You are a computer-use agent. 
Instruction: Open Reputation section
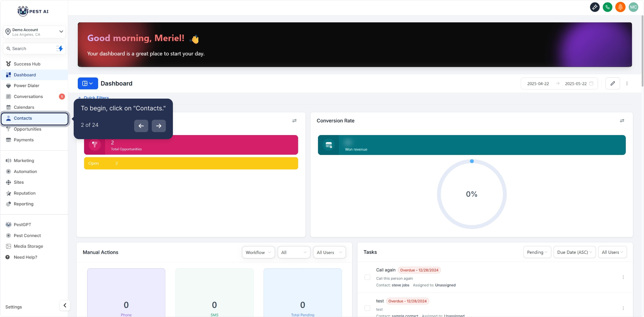pos(34,193)
